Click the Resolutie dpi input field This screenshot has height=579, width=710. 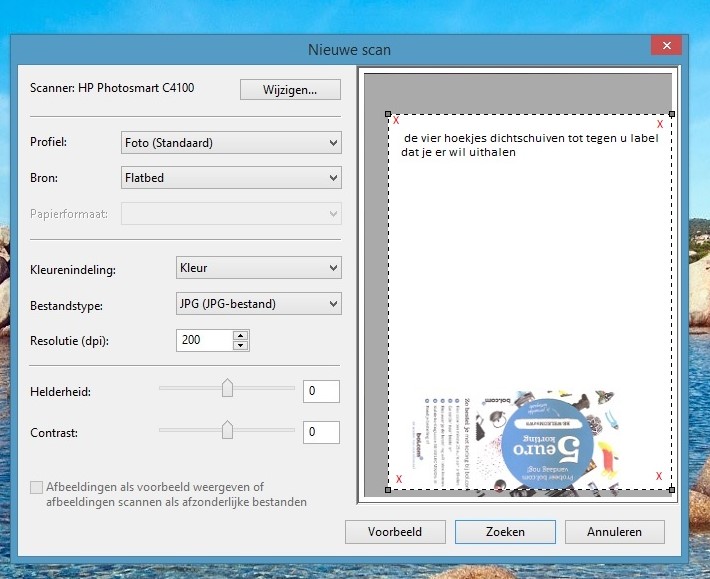tap(204, 340)
